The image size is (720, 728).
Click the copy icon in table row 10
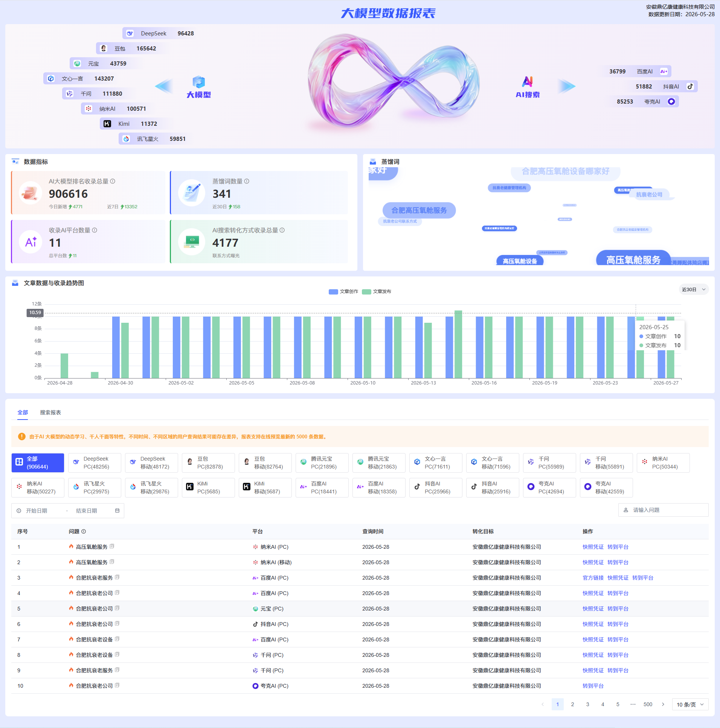point(117,685)
